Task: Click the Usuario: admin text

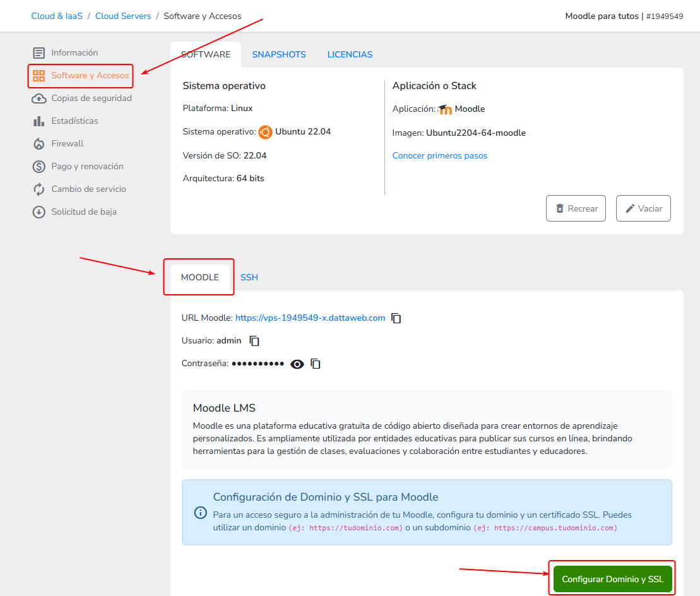Action: click(x=211, y=341)
